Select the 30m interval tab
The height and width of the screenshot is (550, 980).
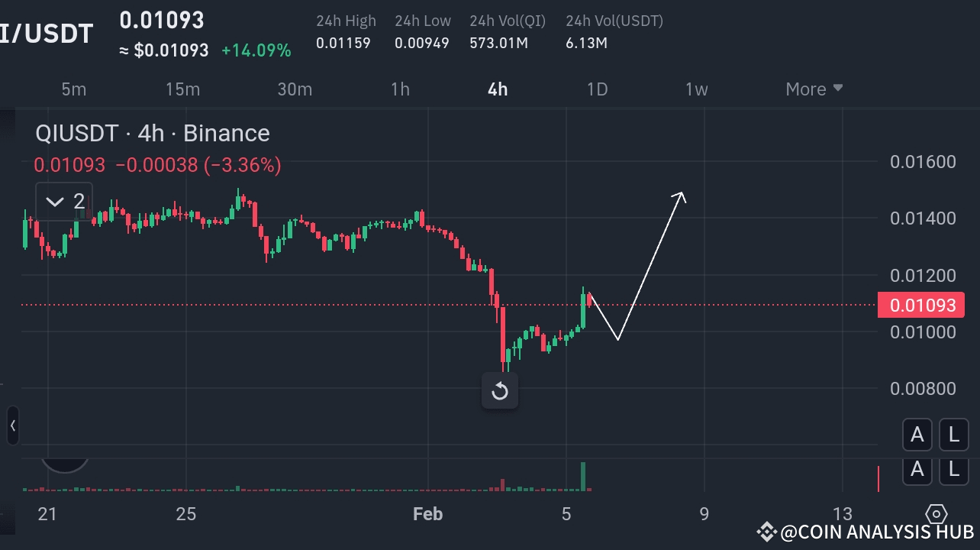[295, 89]
